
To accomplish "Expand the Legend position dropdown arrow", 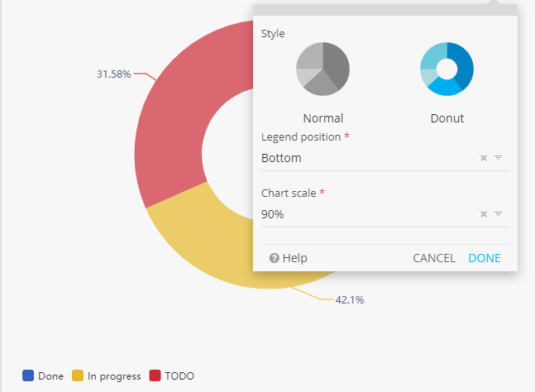I will click(x=499, y=158).
